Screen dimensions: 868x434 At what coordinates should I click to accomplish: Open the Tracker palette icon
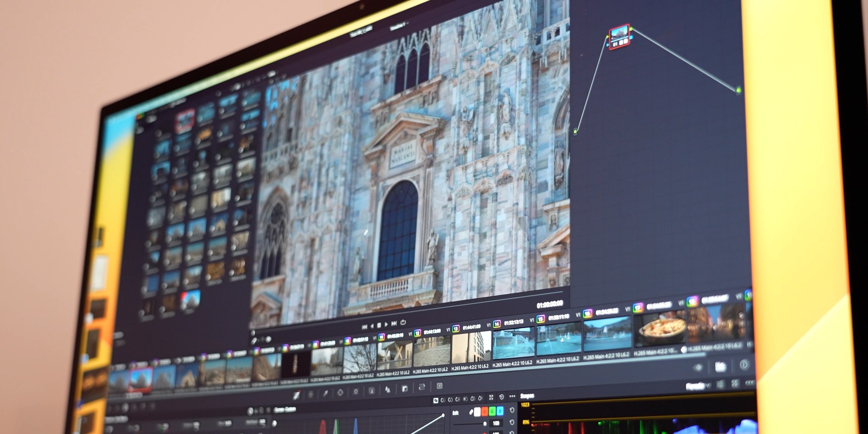[x=356, y=392]
